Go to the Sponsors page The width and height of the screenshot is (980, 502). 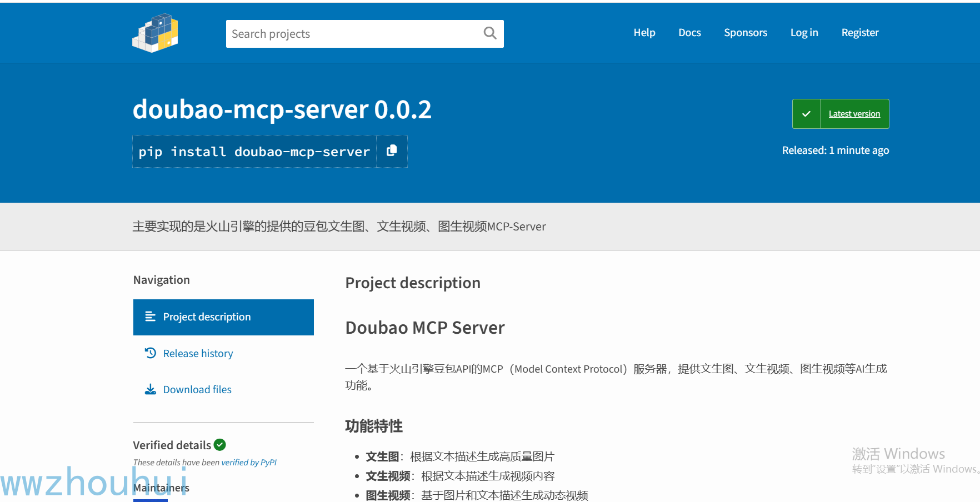(x=746, y=33)
